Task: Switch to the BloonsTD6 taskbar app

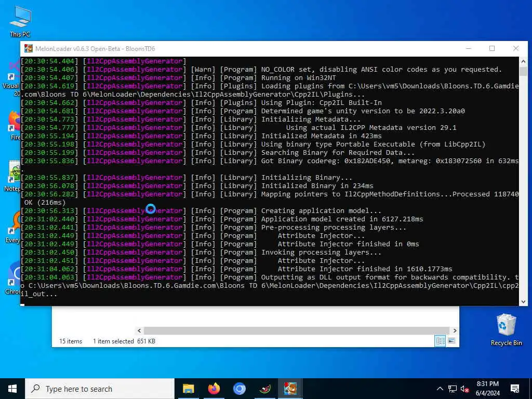Action: (x=290, y=389)
